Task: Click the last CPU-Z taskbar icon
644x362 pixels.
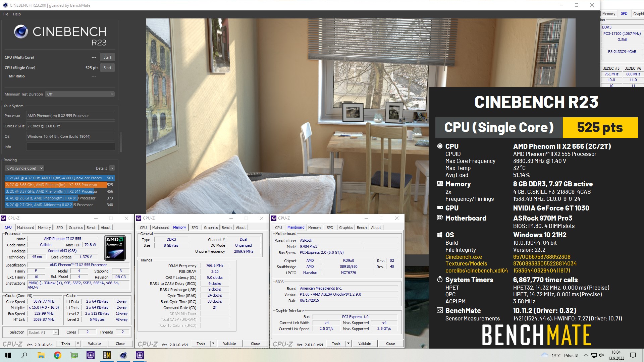Action: (x=140, y=355)
